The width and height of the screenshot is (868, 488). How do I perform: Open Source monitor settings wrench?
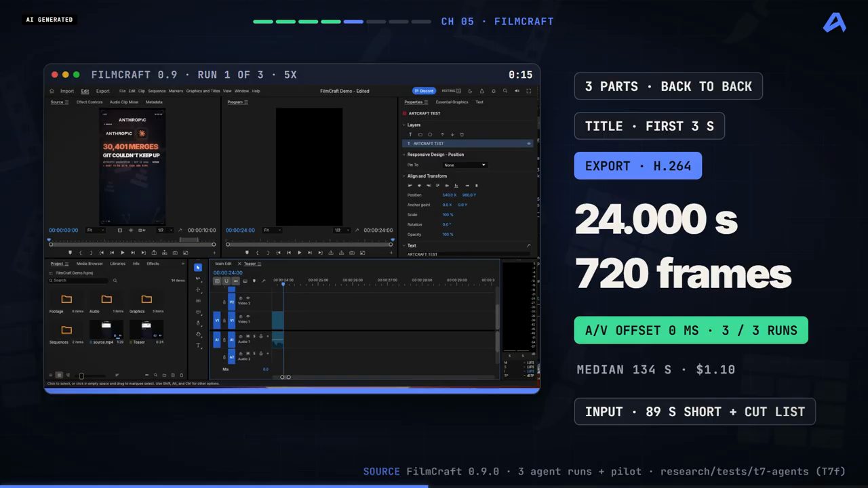[x=180, y=230]
